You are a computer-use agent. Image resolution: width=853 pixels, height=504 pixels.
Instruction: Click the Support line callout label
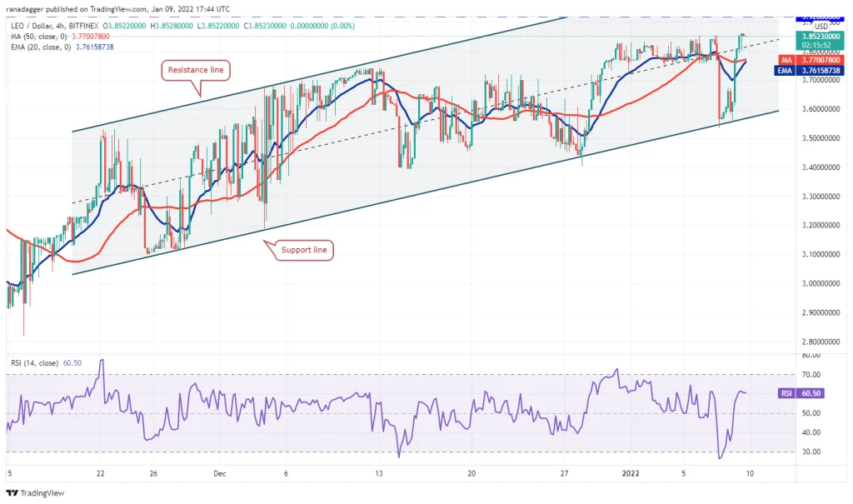point(303,251)
